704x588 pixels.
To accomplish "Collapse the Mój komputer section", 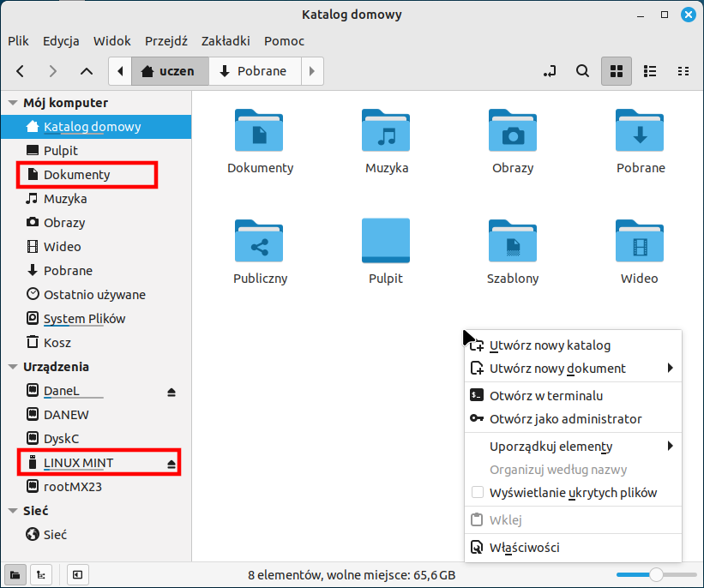I will (x=13, y=103).
